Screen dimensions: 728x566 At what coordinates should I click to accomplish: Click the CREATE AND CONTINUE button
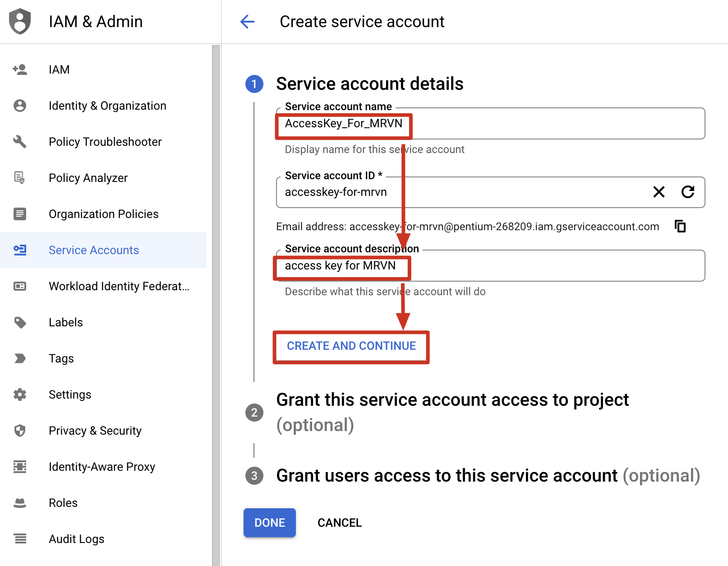tap(351, 346)
